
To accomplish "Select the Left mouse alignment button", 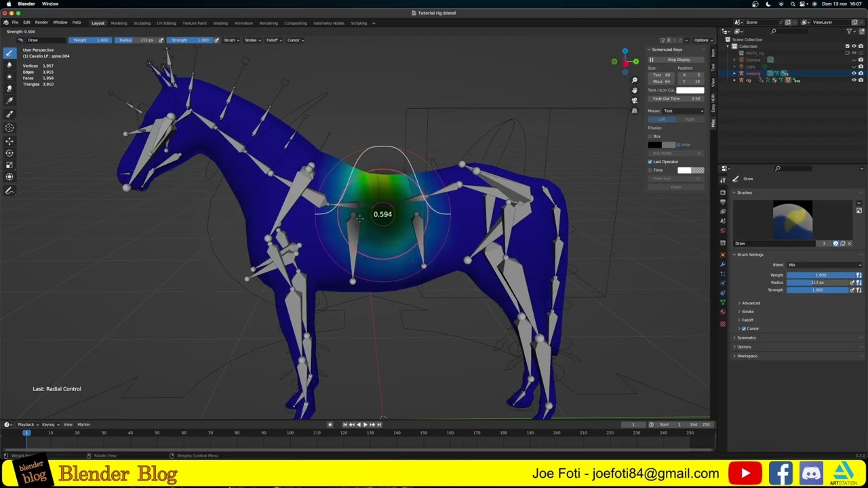I will coord(662,119).
